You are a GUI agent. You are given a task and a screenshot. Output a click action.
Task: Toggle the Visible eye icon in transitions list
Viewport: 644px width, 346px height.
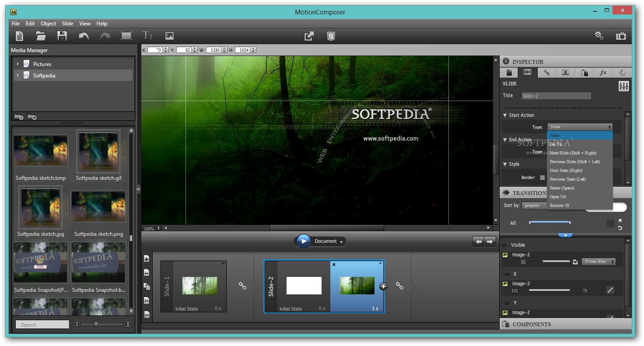504,245
